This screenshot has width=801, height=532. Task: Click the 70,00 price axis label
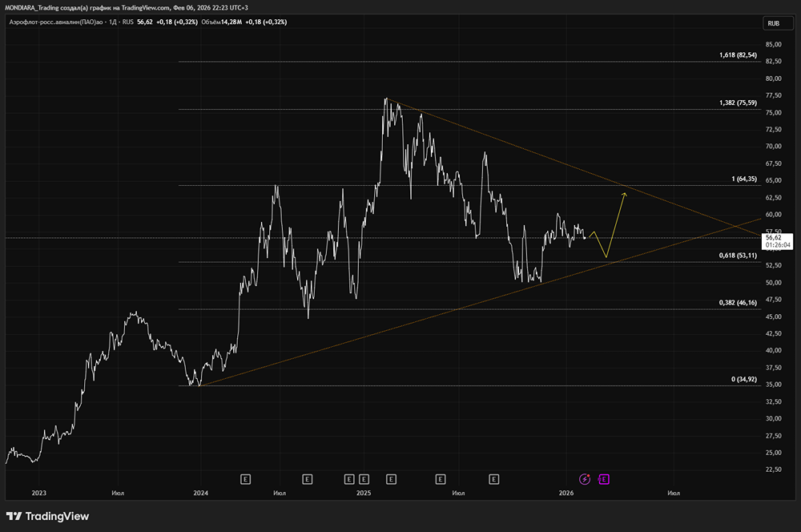[774, 146]
